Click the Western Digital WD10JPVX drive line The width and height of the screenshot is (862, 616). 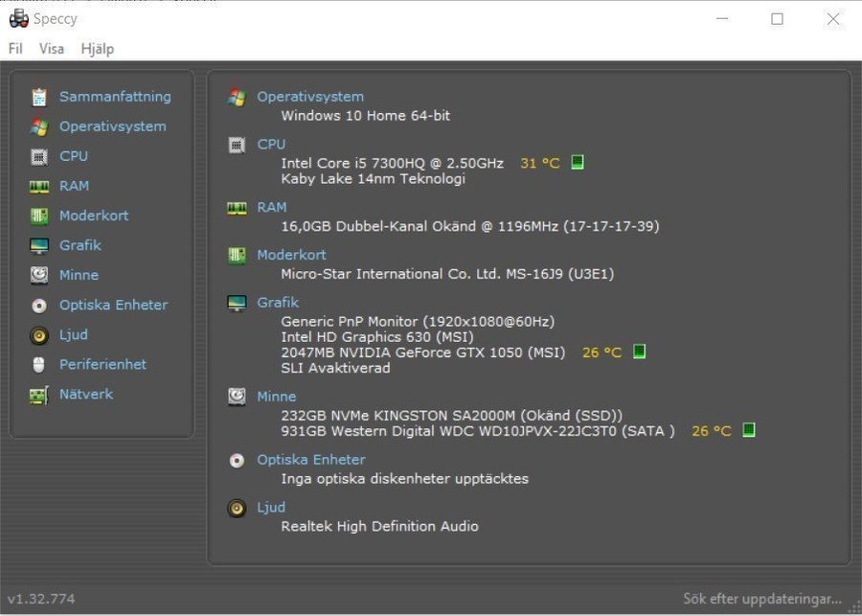478,431
